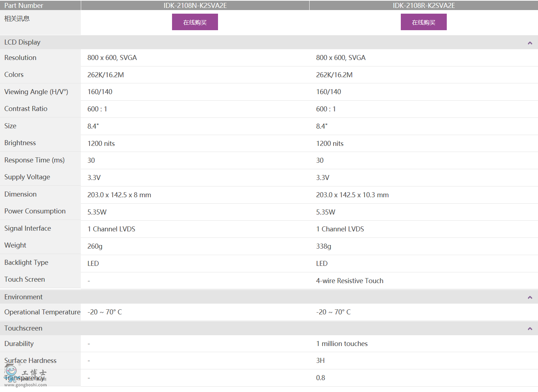Click the gongboshi watermark logo

pos(25,376)
